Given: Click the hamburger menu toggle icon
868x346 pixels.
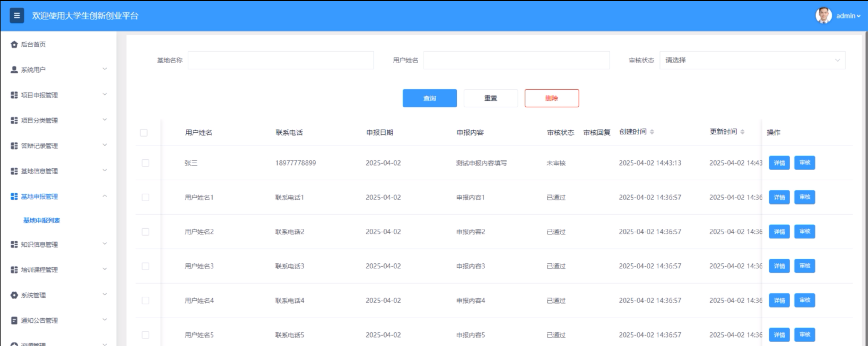Looking at the screenshot, I should click(x=17, y=16).
